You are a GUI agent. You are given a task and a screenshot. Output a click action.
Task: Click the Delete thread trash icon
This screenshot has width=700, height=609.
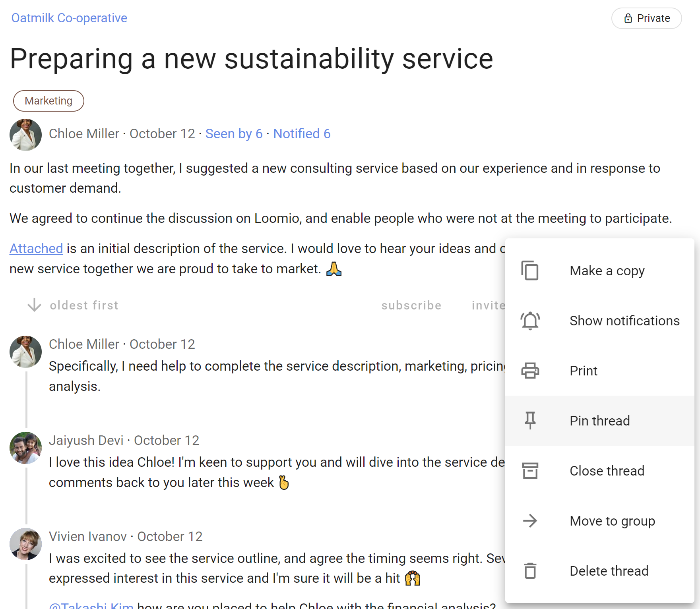coord(530,571)
